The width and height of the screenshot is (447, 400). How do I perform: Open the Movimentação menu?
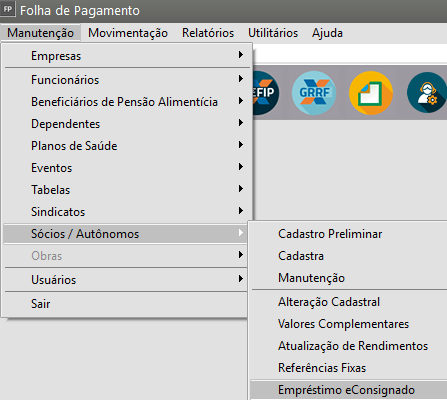point(128,33)
